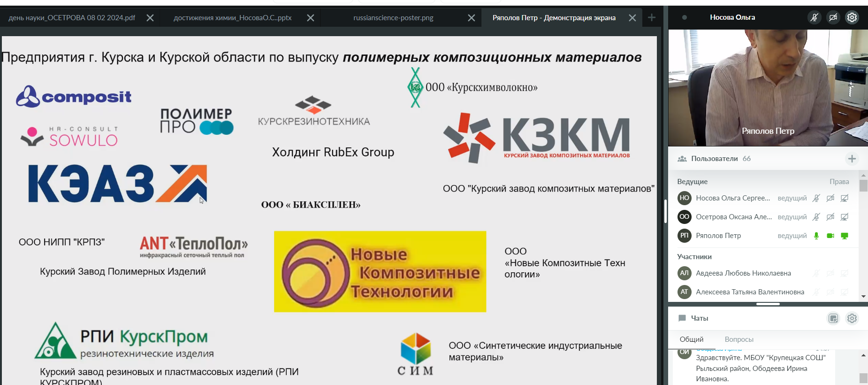Mute Ряполов Петр's green microphone
Viewport: 868px width, 385px height.
816,236
